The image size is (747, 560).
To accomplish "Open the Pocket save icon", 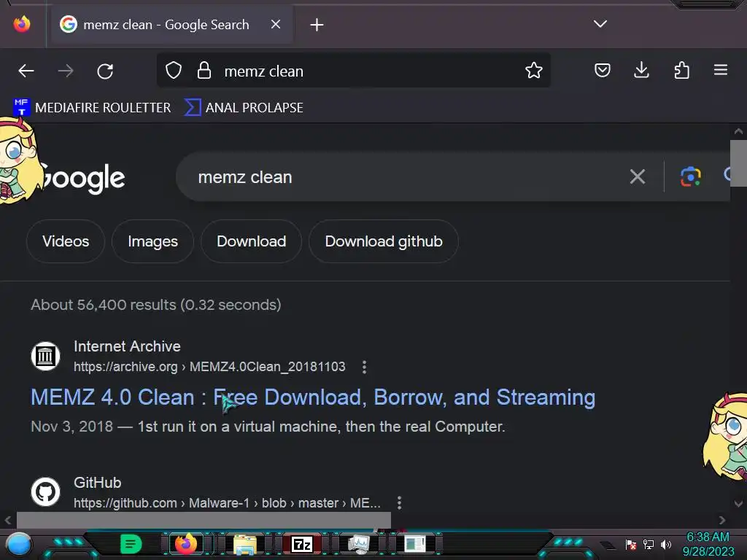I will (602, 71).
